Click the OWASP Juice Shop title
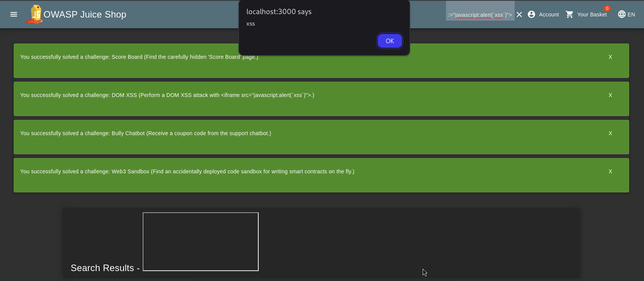This screenshot has height=281, width=644. point(85,15)
